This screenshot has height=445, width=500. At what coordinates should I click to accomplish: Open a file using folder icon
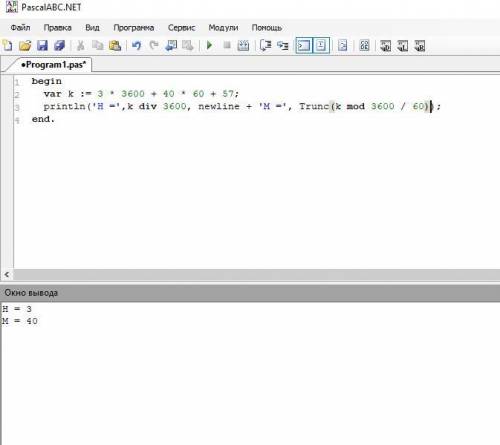tap(25, 45)
